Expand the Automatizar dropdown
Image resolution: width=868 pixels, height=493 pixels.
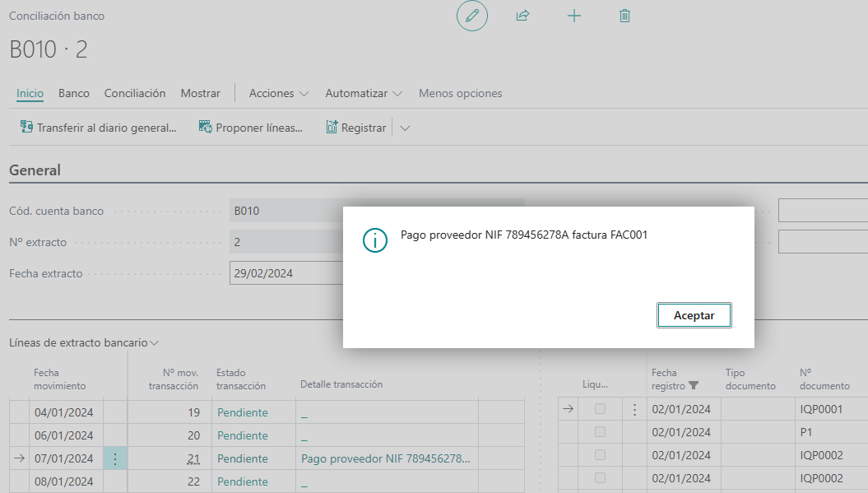click(x=364, y=93)
